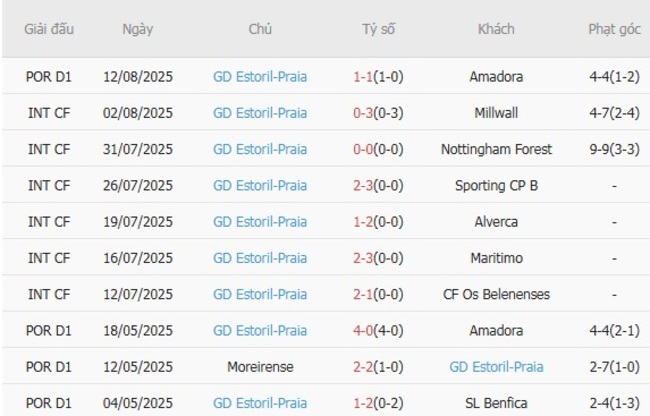Open the 4-0(4-0) match score
The width and height of the screenshot is (650, 416).
pyautogui.click(x=378, y=331)
